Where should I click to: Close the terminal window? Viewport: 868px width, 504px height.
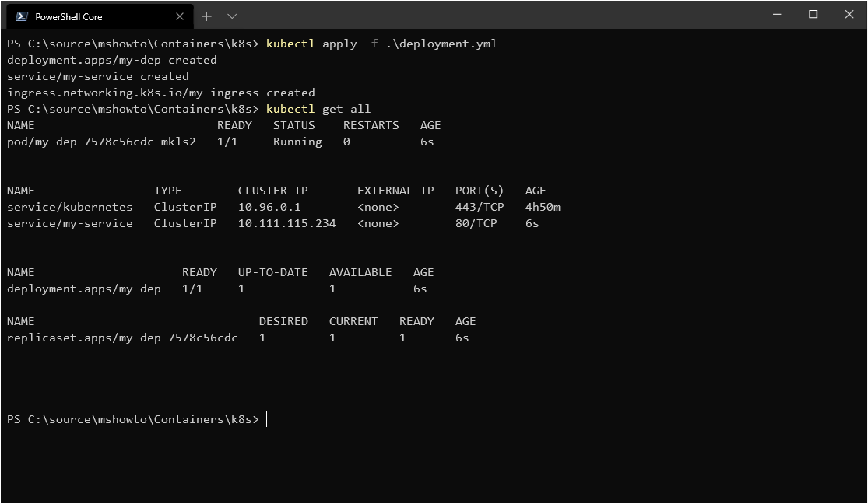click(849, 14)
